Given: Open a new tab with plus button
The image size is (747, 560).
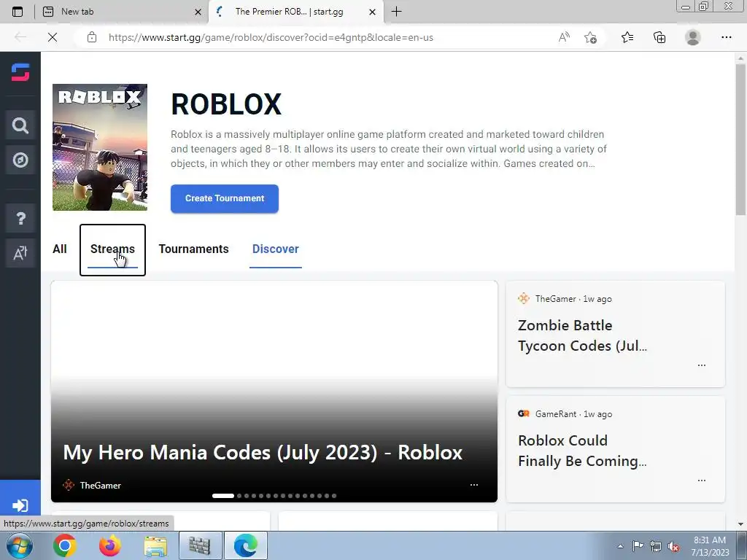Looking at the screenshot, I should (396, 12).
